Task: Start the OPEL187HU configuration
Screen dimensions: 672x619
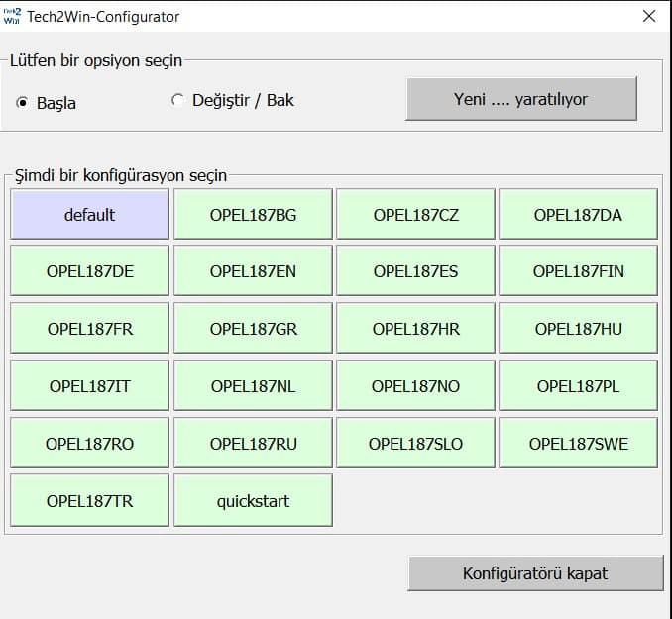Action: pyautogui.click(x=578, y=328)
